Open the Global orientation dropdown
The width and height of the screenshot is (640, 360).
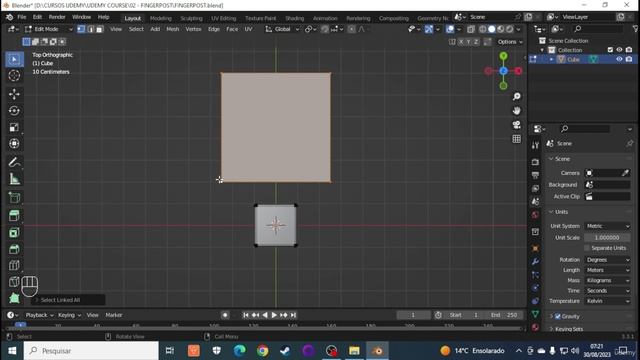(x=282, y=29)
